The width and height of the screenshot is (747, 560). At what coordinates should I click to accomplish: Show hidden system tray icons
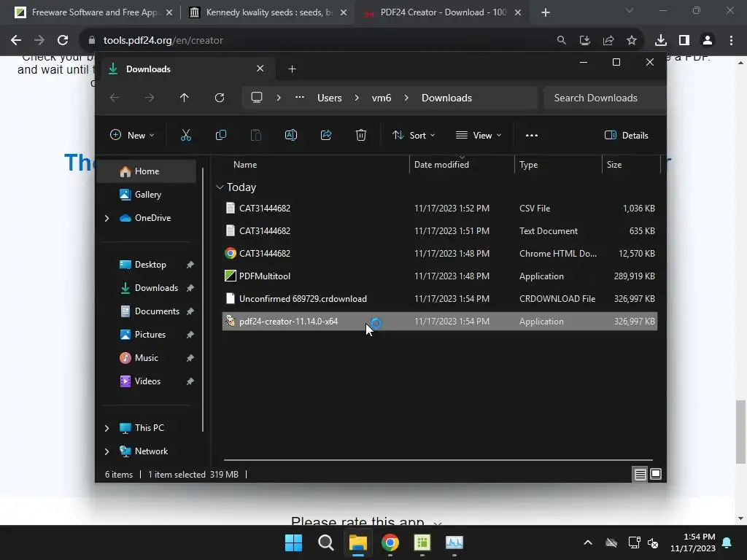tap(588, 542)
